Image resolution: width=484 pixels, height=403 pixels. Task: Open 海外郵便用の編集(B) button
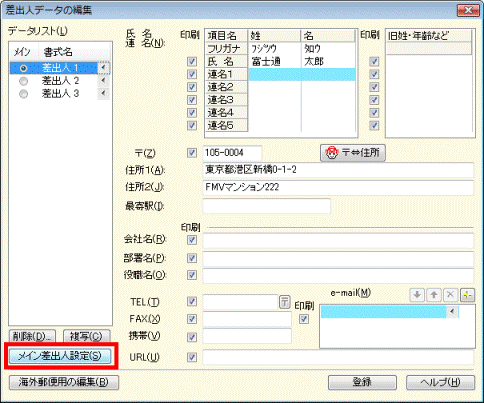click(x=64, y=382)
